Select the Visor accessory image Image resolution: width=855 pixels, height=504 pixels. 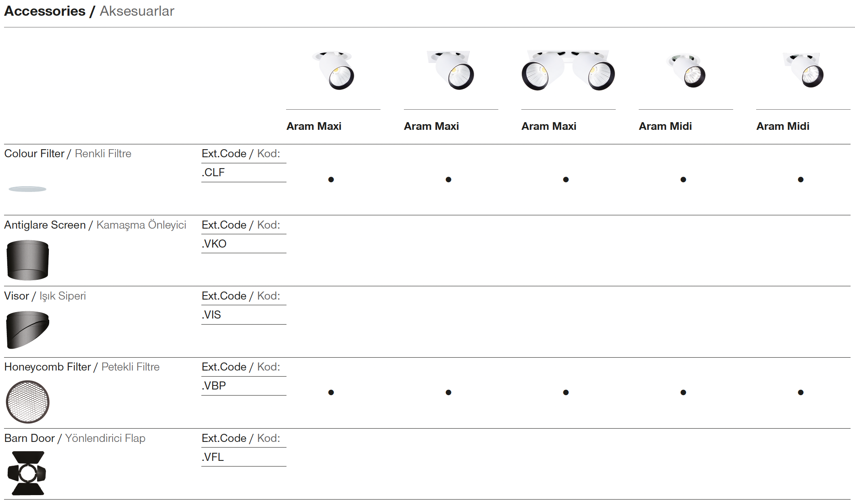[27, 329]
